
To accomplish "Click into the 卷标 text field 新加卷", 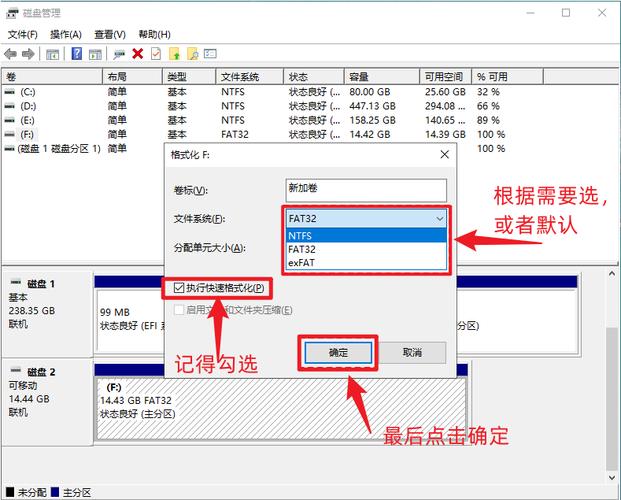I will tap(366, 190).
